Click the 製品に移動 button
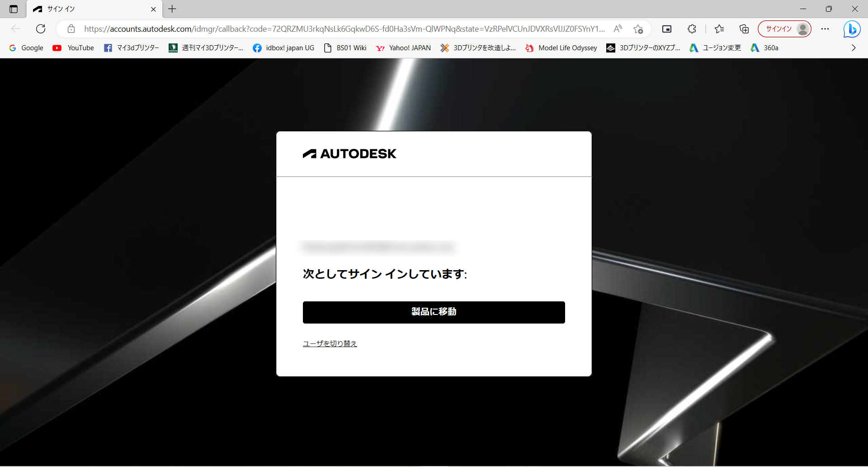Screen dimensions: 868x467 pyautogui.click(x=434, y=312)
